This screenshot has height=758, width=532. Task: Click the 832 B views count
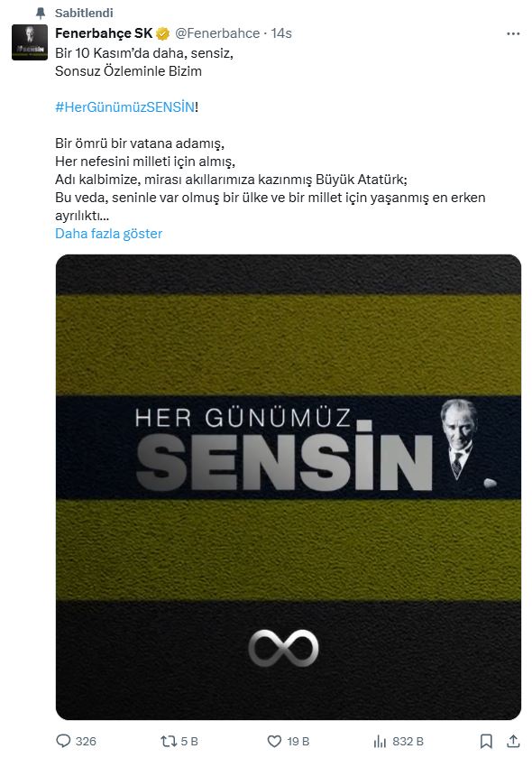[x=408, y=741]
